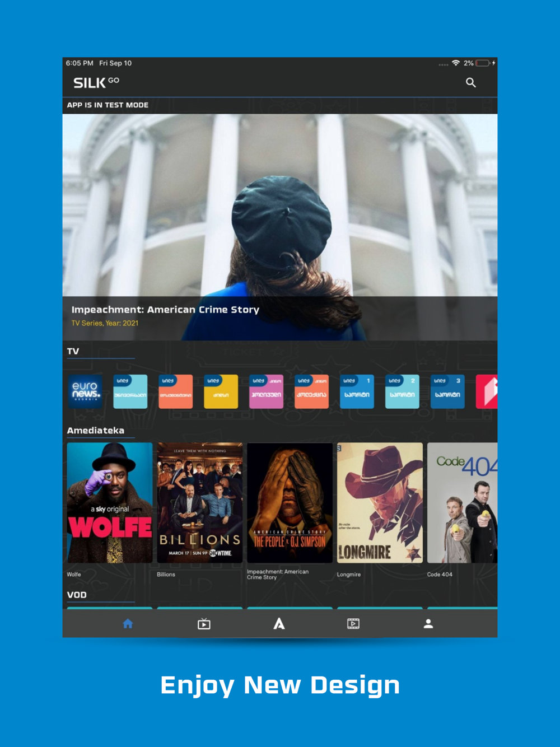560x747 pixels.
Task: Tap the 'Code 404' title text
Action: point(440,575)
